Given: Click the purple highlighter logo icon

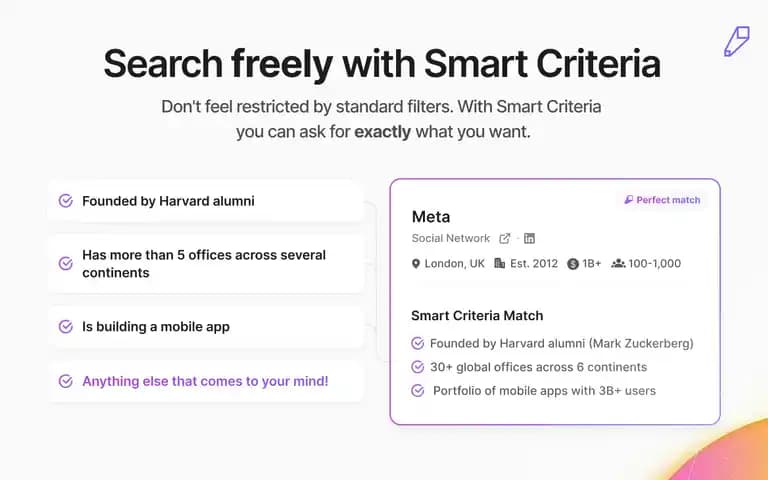Looking at the screenshot, I should [x=737, y=42].
